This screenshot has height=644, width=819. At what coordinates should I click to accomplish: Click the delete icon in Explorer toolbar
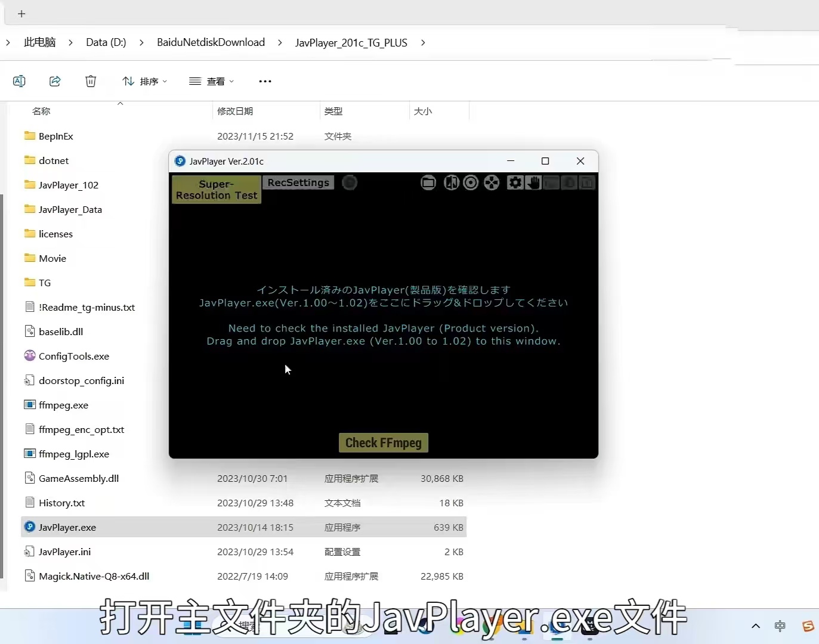(x=91, y=81)
